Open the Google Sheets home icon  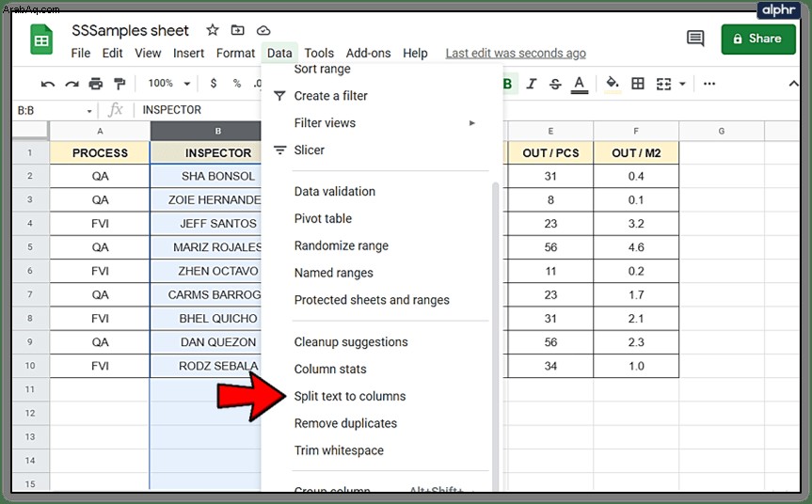[41, 39]
